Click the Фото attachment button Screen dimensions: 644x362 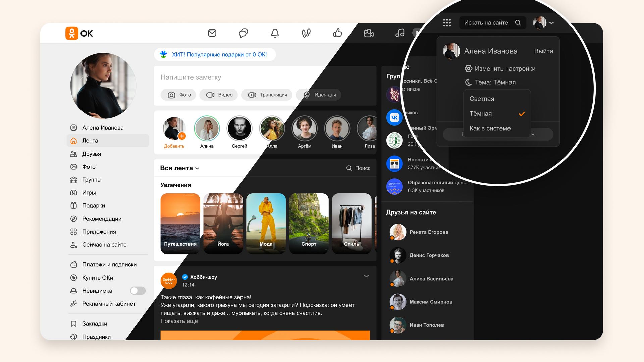pos(179,95)
